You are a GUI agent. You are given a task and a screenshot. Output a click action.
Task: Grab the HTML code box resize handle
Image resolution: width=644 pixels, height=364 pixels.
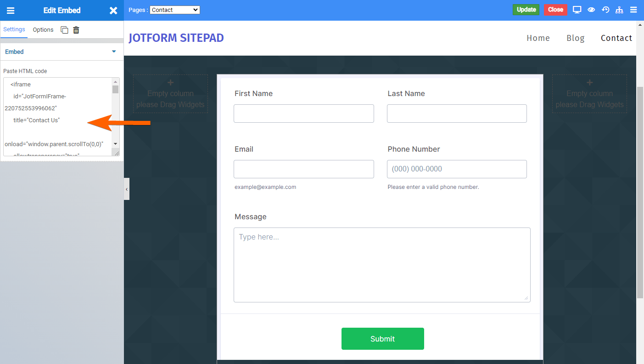(117, 154)
